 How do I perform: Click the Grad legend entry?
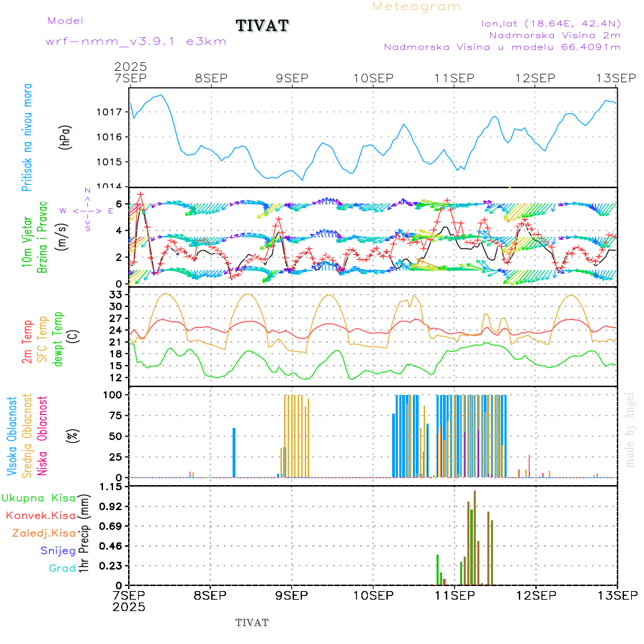[62, 568]
